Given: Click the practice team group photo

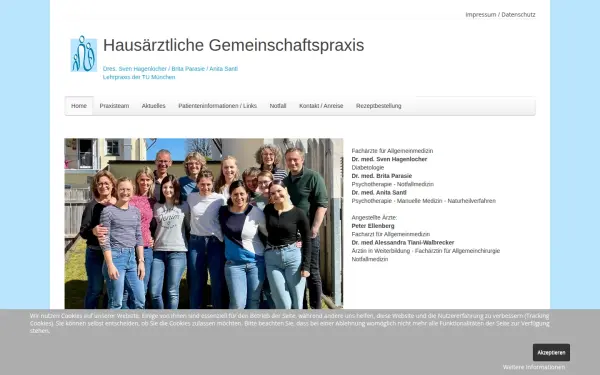Looking at the screenshot, I should (x=204, y=223).
